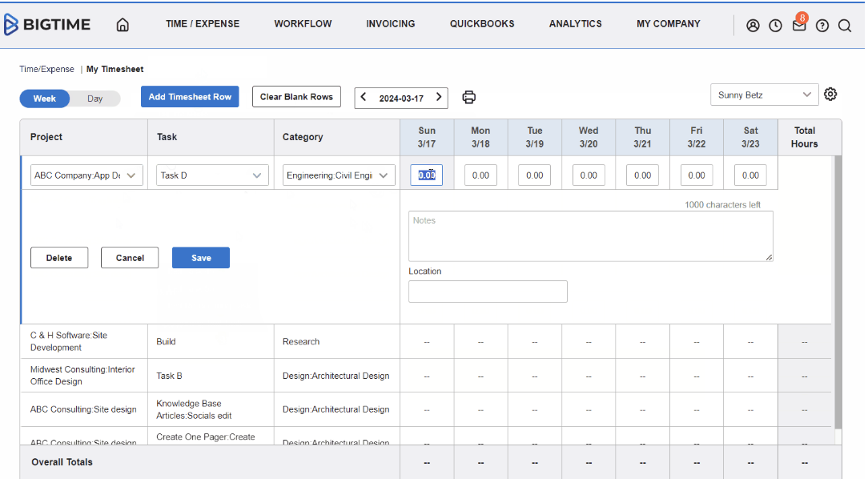Click the Task column header
The width and height of the screenshot is (868, 479).
[x=211, y=137]
